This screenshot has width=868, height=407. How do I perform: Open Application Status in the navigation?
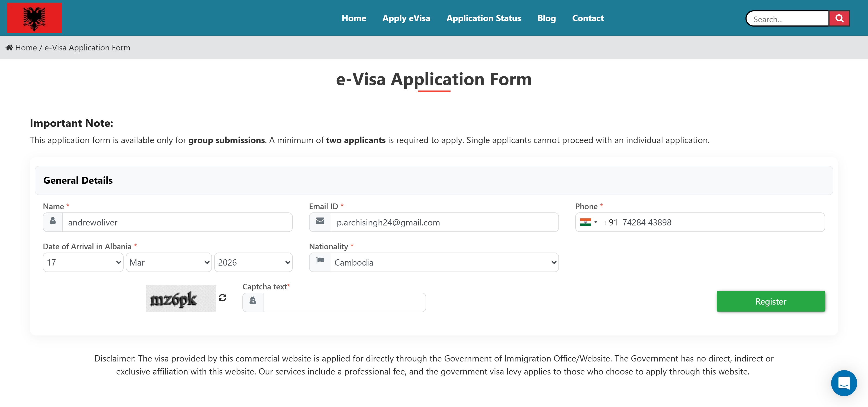(484, 18)
